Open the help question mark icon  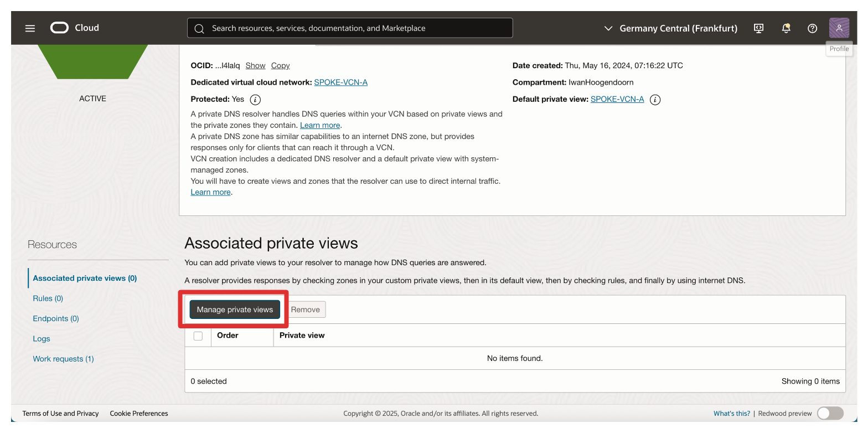click(812, 28)
